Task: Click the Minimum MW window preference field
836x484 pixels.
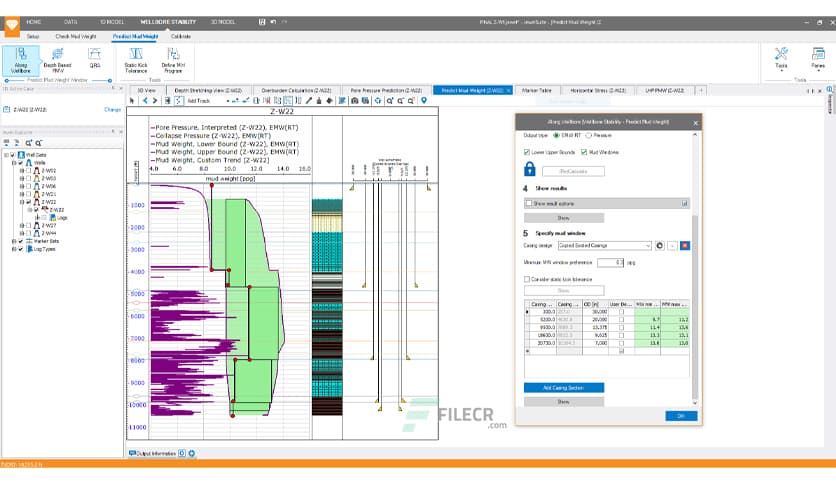Action: 610,262
